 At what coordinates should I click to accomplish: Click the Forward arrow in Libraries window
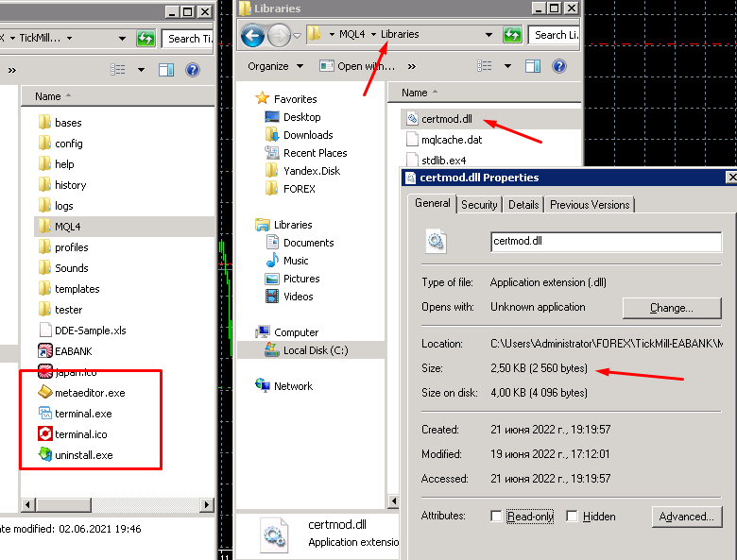[279, 35]
